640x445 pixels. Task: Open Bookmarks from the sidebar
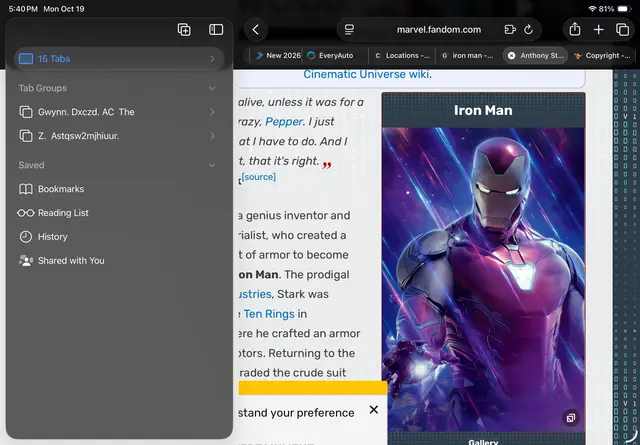pyautogui.click(x=118, y=189)
